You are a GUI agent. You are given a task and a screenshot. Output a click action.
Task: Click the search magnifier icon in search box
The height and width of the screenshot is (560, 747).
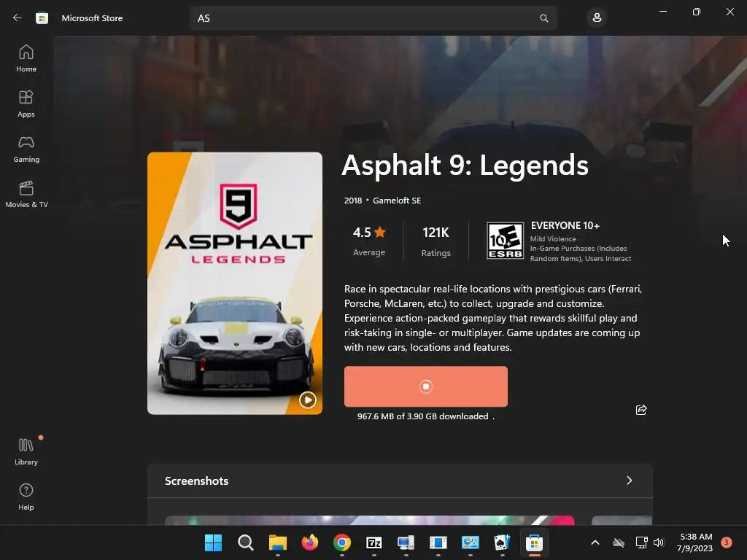pos(543,18)
